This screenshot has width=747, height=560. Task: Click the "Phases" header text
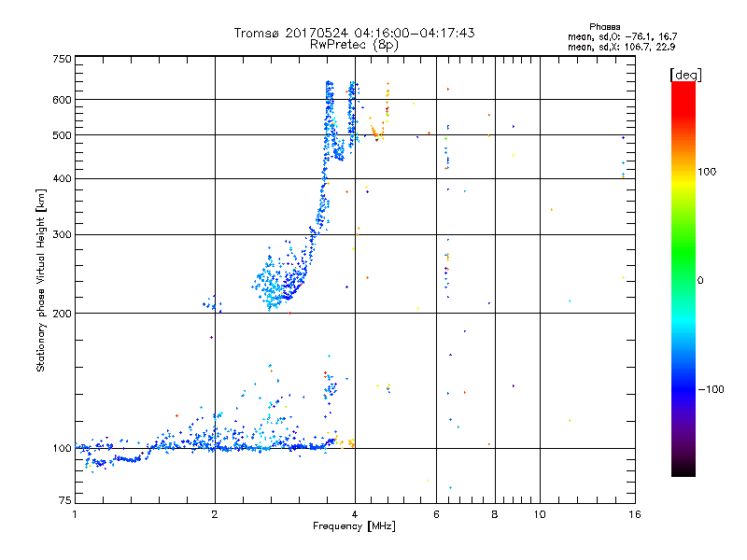pyautogui.click(x=604, y=27)
